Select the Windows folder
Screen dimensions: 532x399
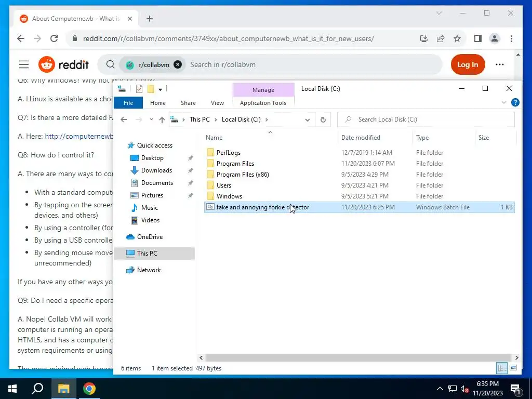click(229, 196)
